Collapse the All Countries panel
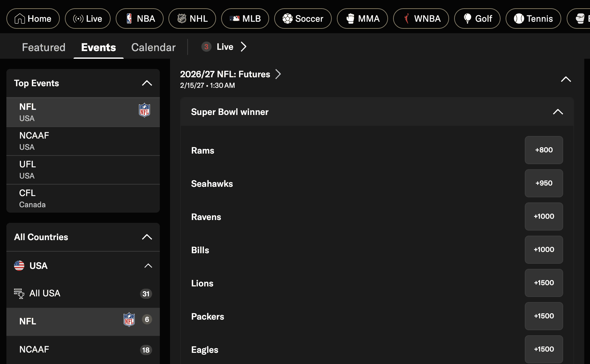 coord(147,237)
